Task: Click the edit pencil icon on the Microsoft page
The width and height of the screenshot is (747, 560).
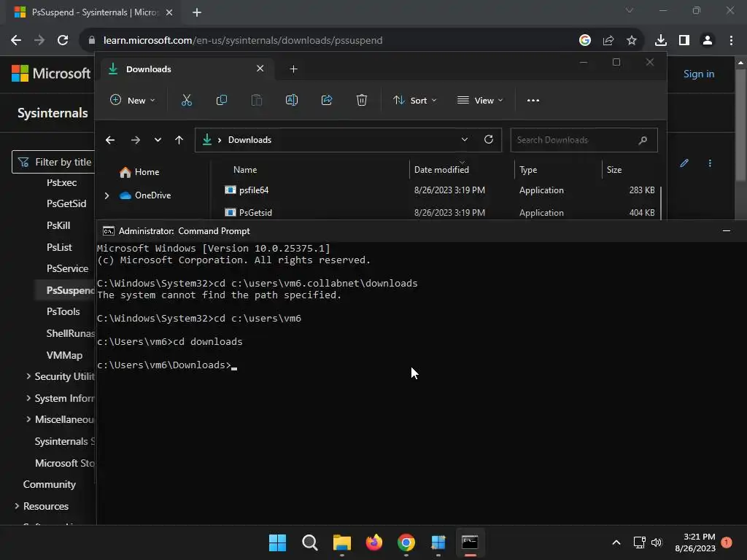Action: (684, 163)
